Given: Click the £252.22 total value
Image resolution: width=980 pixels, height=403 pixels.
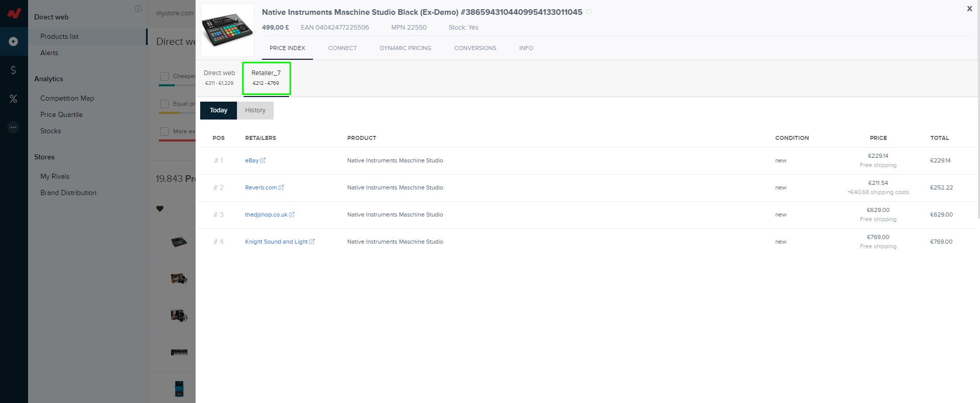Looking at the screenshot, I should coord(942,187).
